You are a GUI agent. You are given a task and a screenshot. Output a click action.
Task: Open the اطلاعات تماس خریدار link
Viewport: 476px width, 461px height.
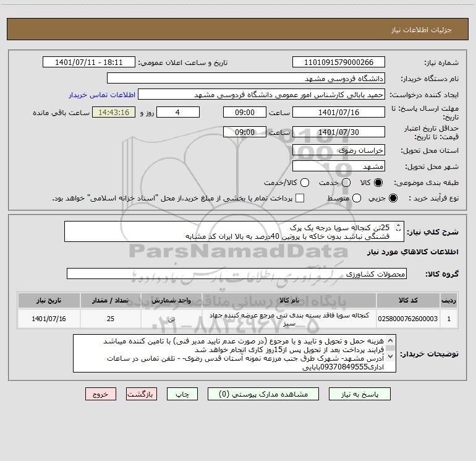pos(102,95)
